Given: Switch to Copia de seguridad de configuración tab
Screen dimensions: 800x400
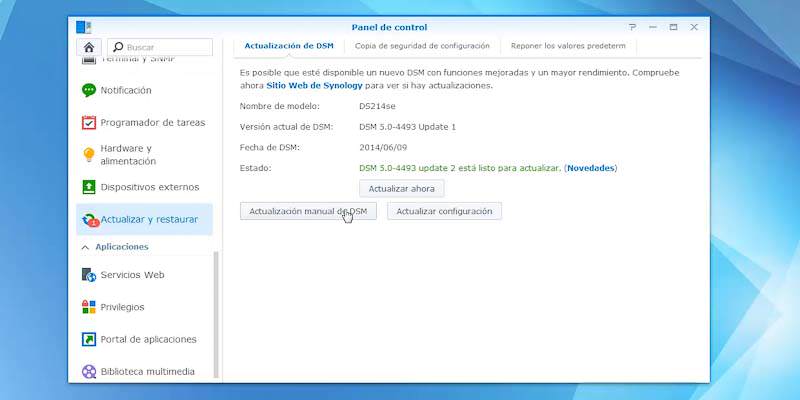Looking at the screenshot, I should pyautogui.click(x=422, y=46).
